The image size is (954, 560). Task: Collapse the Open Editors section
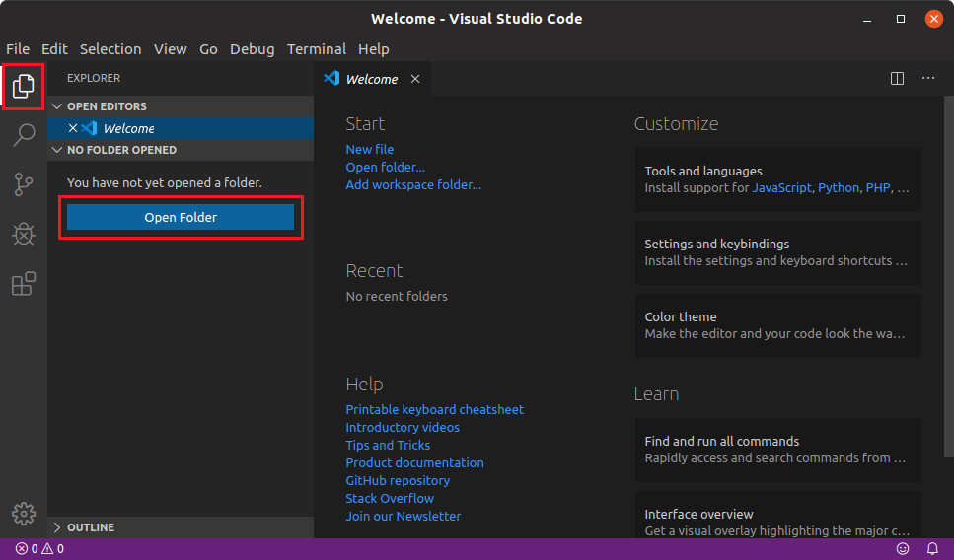57,106
